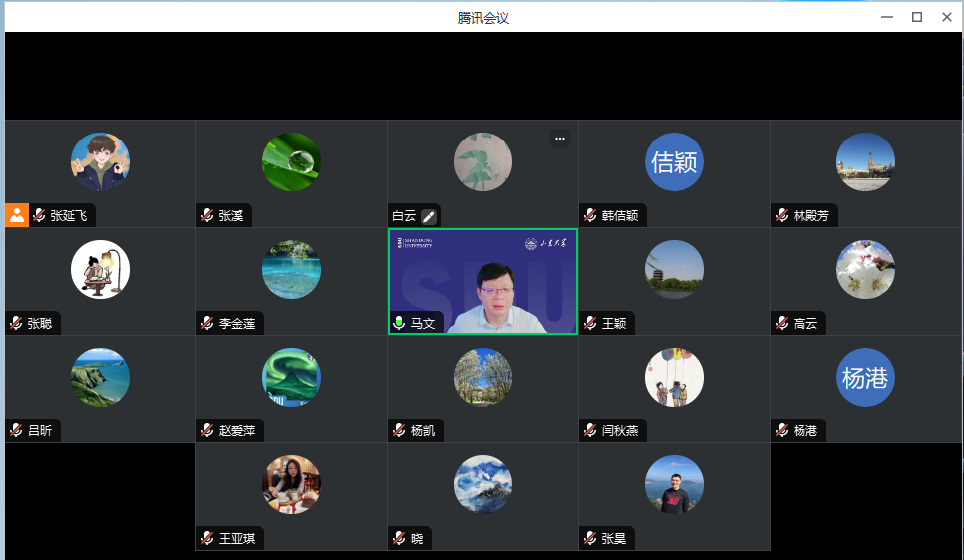Click muted mic icon beside 韩佶颖
This screenshot has width=964, height=560.
590,215
